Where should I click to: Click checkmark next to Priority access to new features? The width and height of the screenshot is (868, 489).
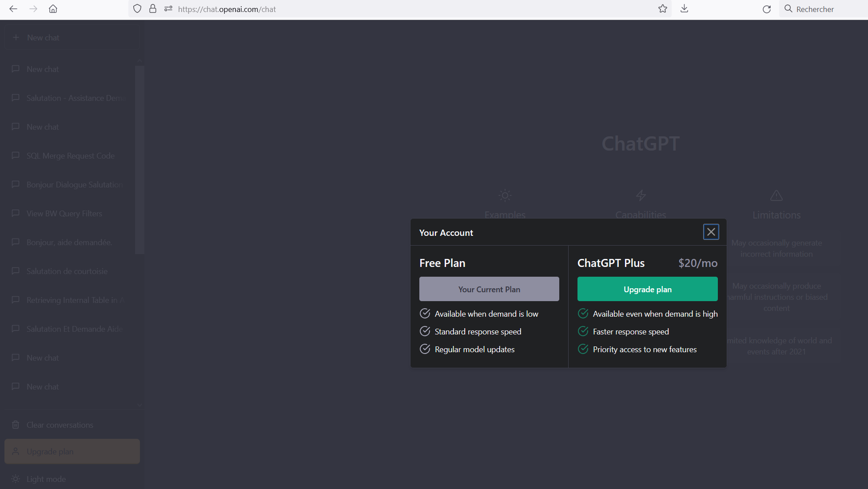point(583,349)
